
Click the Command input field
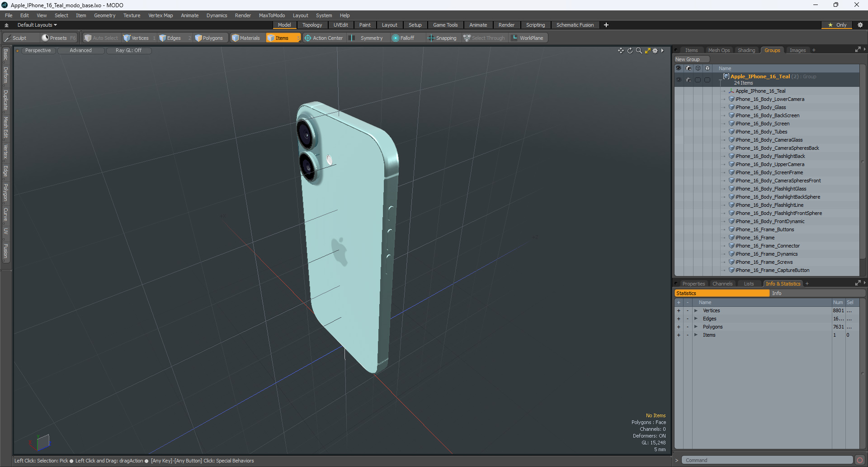pos(767,460)
